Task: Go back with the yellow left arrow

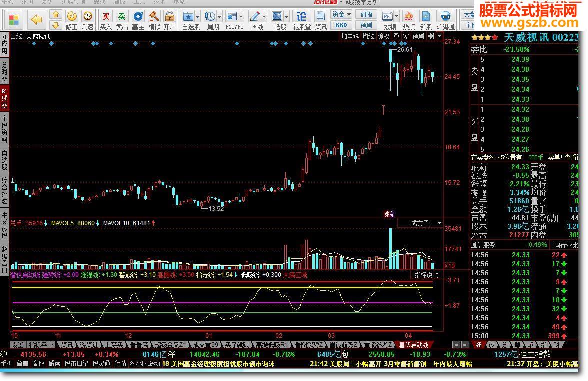Action: coord(36,19)
